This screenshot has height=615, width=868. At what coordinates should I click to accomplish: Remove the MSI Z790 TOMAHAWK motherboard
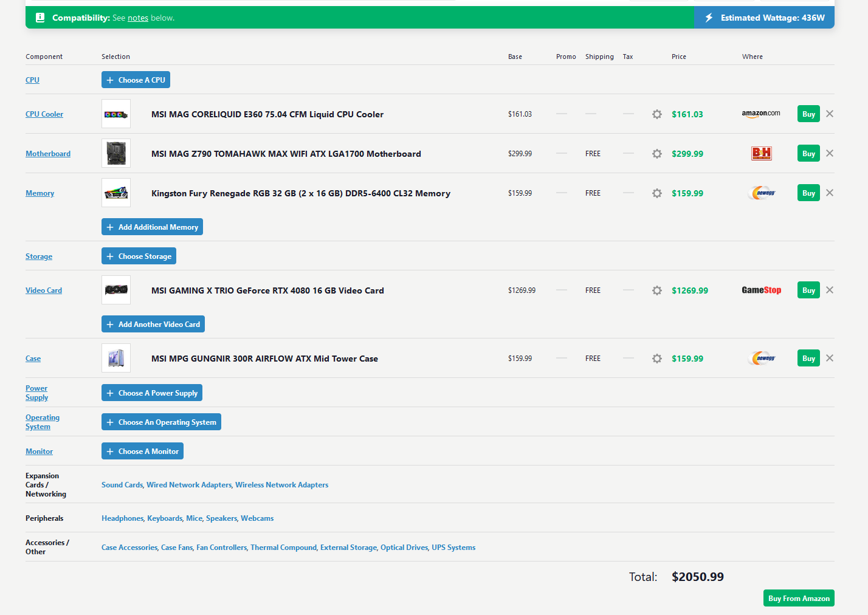(830, 154)
